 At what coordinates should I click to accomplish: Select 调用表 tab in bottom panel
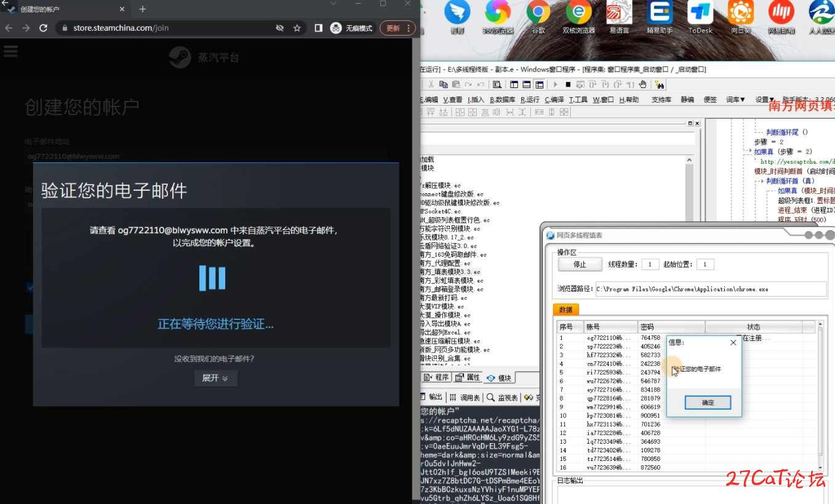click(x=465, y=397)
